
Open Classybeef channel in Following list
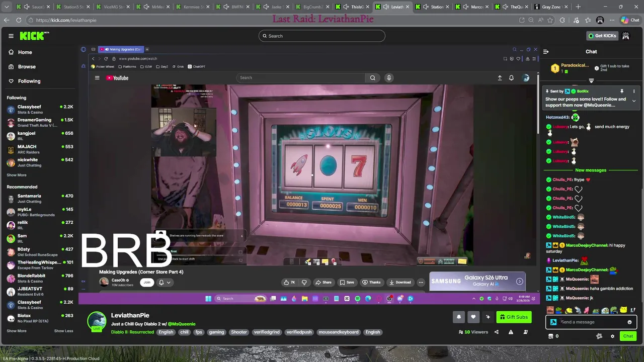(39, 109)
